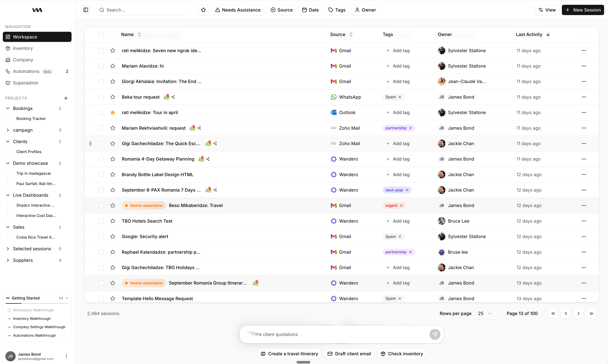Expand the Selected sessions project
Screen dimensions: 608x364
pyautogui.click(x=8, y=249)
